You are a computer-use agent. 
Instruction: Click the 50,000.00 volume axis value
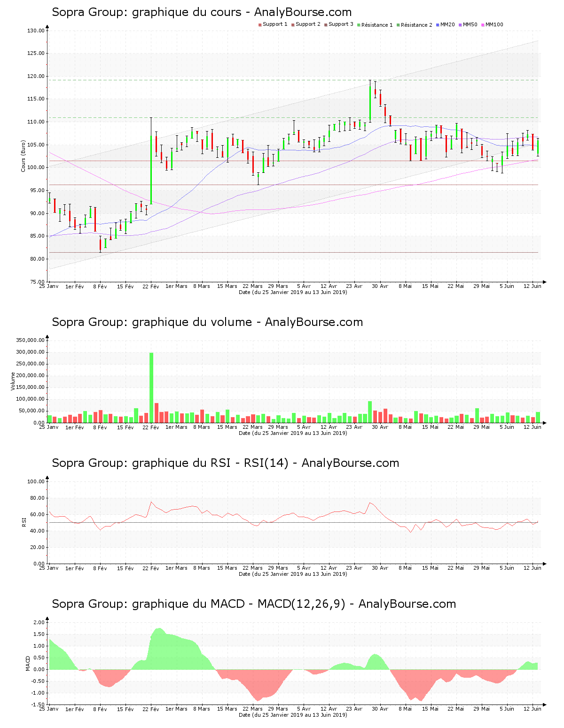tap(32, 411)
